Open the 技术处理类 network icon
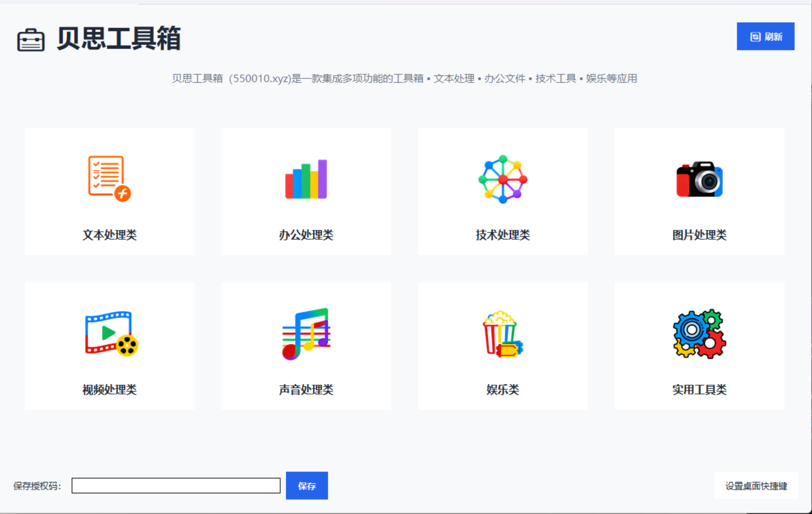 [501, 180]
